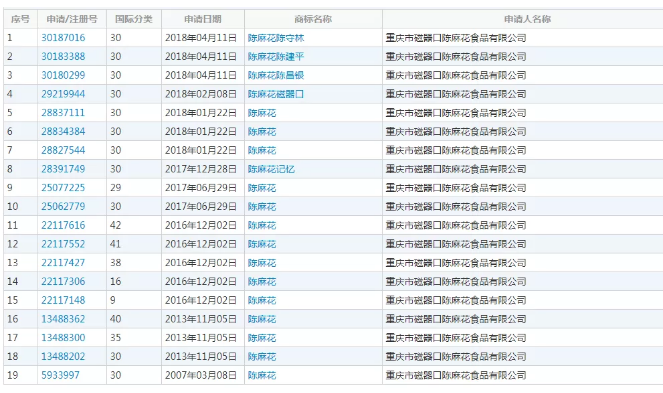Select applicant name in row 1
The height and width of the screenshot is (393, 663).
point(456,38)
